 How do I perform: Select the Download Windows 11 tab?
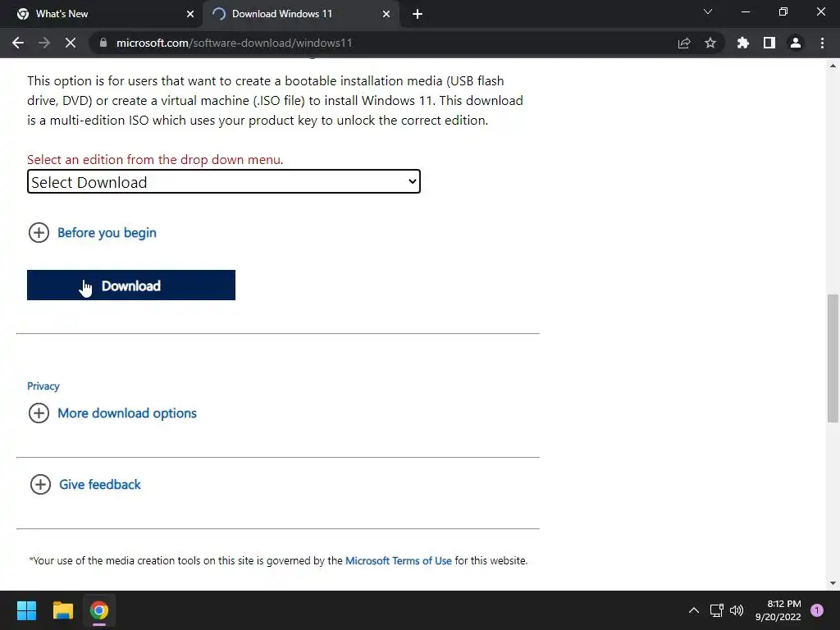302,14
